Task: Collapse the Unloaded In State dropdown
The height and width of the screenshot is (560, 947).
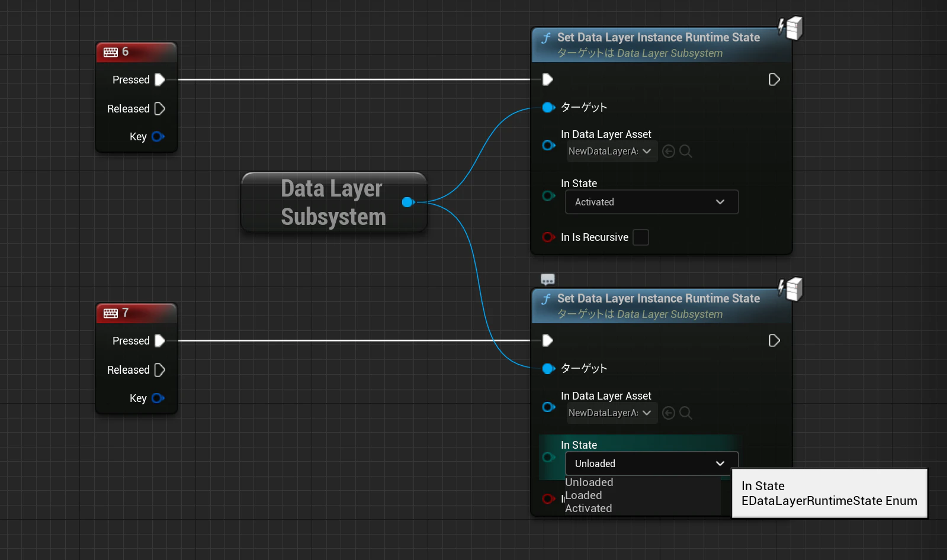Action: click(x=652, y=464)
